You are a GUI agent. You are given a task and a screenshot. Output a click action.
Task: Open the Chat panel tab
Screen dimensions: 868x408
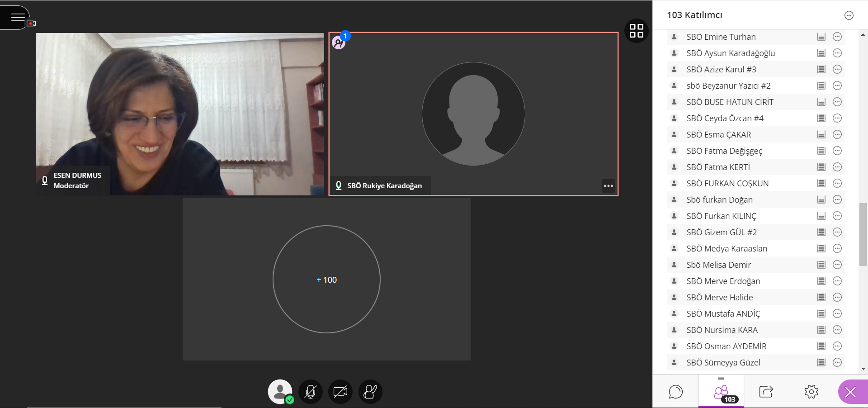coord(676,392)
